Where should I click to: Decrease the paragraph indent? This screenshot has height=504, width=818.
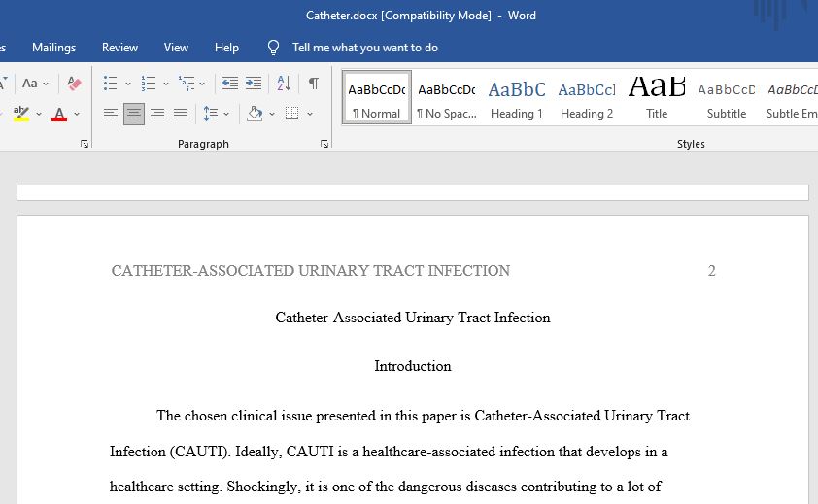230,83
